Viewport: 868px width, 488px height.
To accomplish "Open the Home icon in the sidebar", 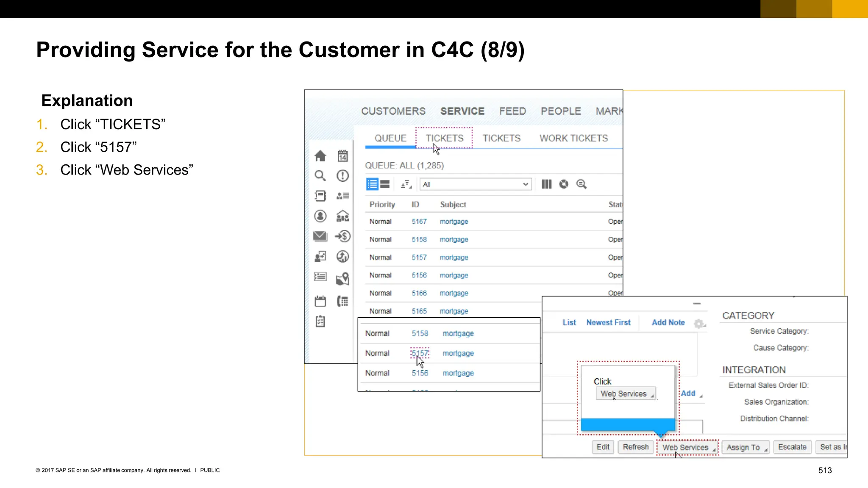I will [x=320, y=156].
